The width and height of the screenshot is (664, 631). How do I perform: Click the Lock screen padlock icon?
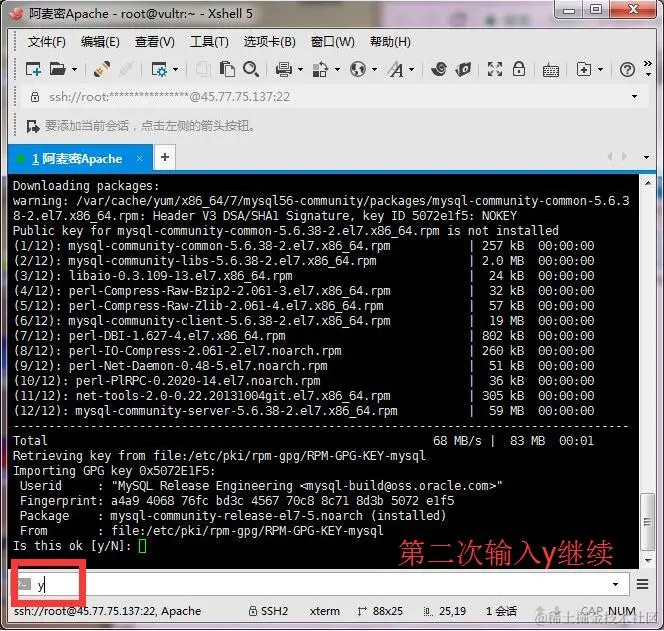tap(519, 69)
